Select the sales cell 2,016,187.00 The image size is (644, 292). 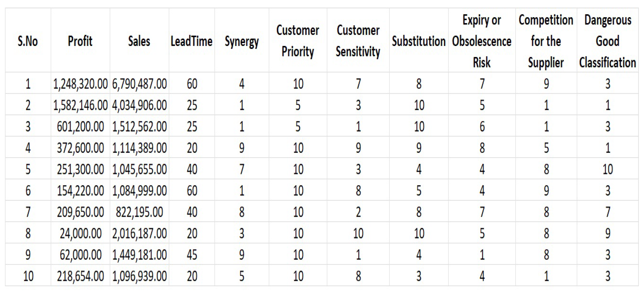139,233
